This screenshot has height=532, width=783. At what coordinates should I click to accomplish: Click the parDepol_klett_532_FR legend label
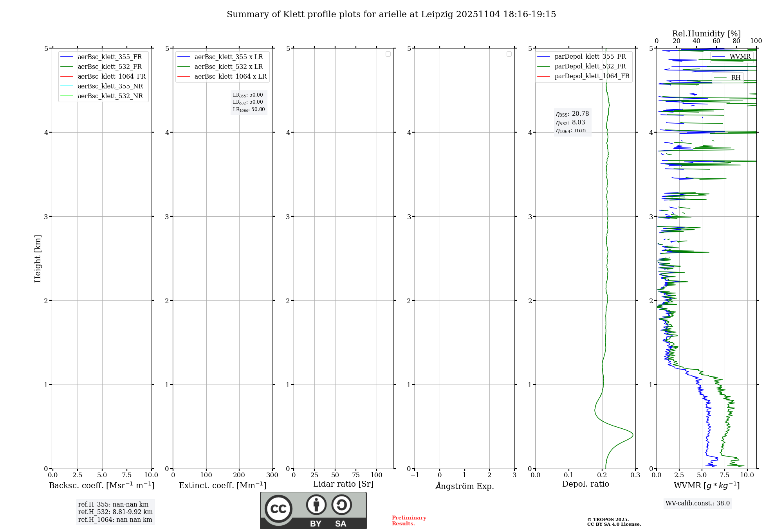(590, 66)
